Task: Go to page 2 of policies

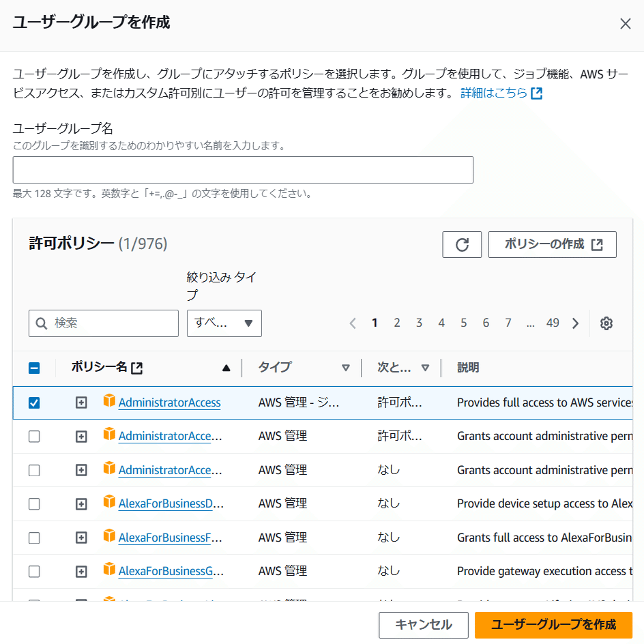Action: pyautogui.click(x=397, y=323)
